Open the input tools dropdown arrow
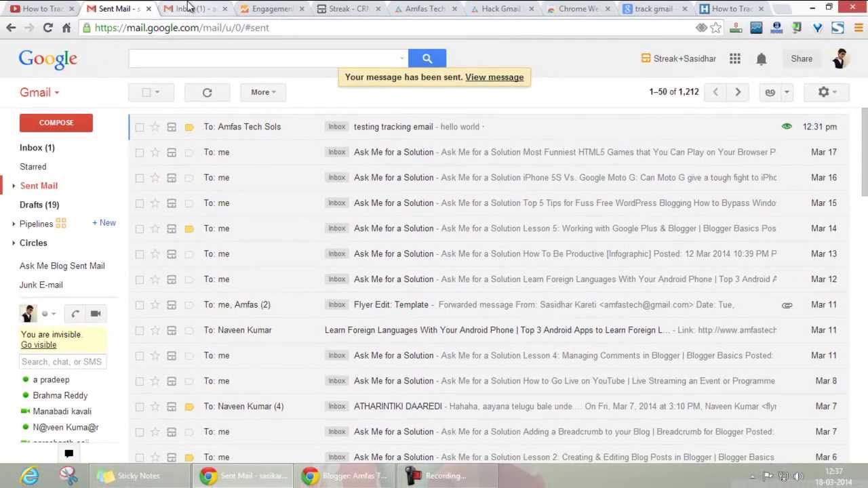Screen dimensions: 868x488 pos(787,92)
